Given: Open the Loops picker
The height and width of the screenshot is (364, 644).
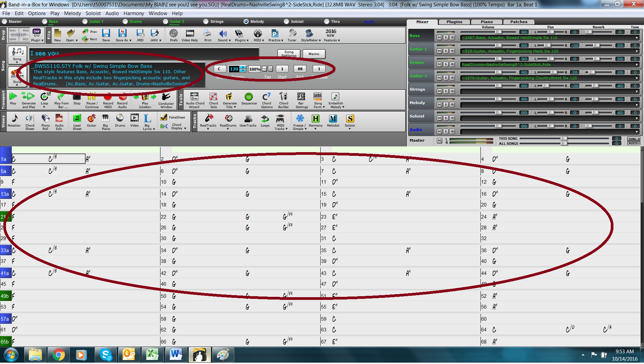Looking at the screenshot, I should point(265,121).
